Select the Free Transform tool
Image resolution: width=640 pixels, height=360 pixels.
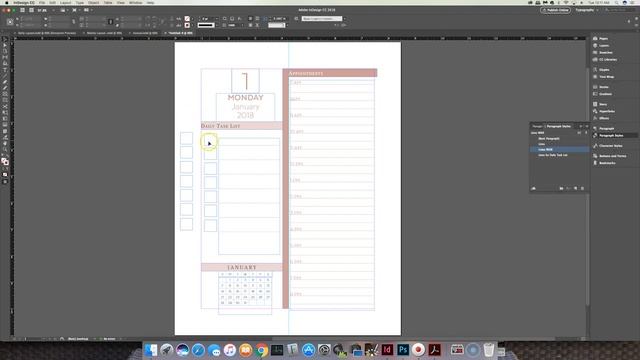[5, 113]
